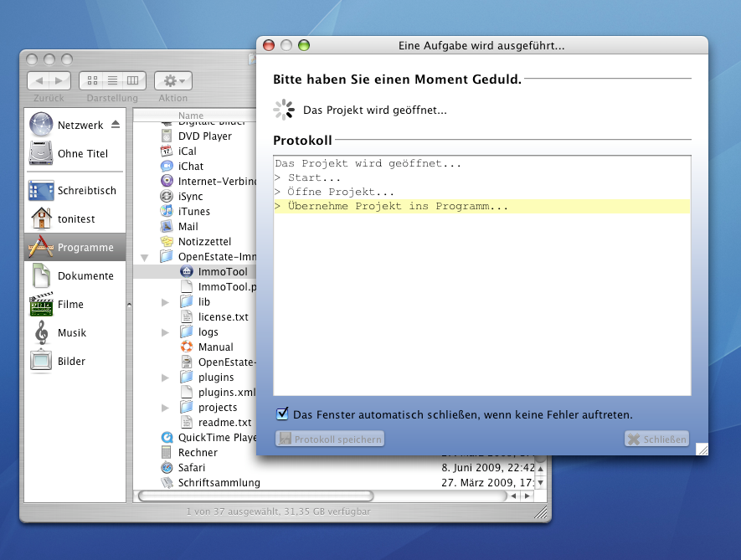This screenshot has height=560, width=741.
Task: Open the Manual lifebuoy icon
Action: [x=186, y=347]
